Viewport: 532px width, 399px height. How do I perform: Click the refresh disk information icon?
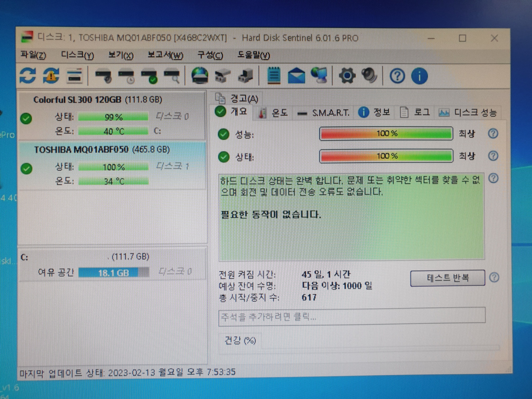click(28, 76)
